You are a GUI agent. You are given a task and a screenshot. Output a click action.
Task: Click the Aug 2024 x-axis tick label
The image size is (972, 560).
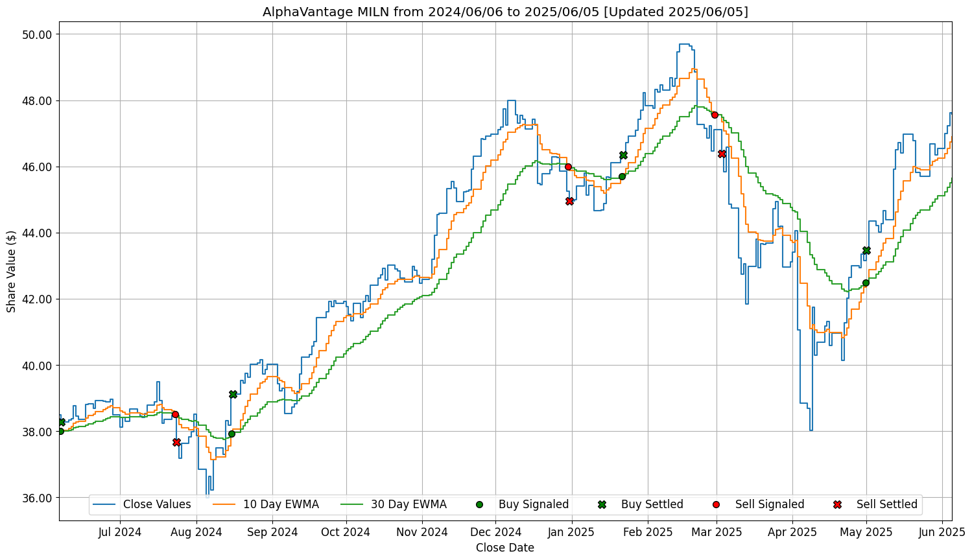click(x=196, y=532)
